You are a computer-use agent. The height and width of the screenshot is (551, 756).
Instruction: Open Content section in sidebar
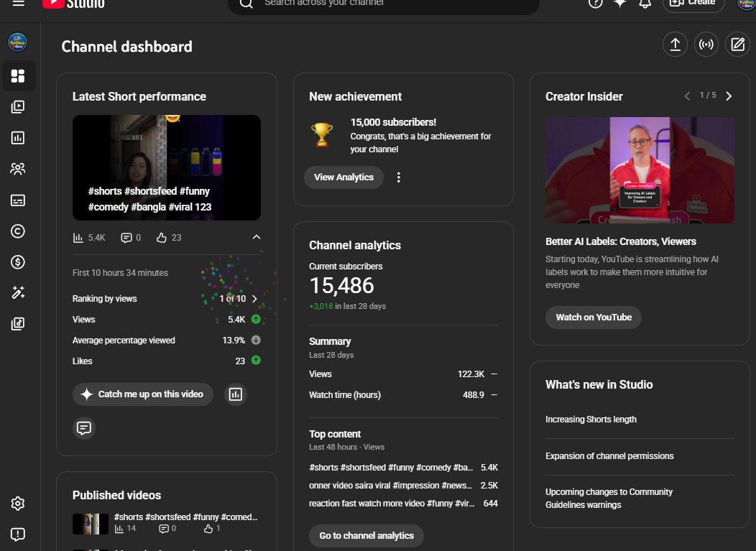(18, 106)
